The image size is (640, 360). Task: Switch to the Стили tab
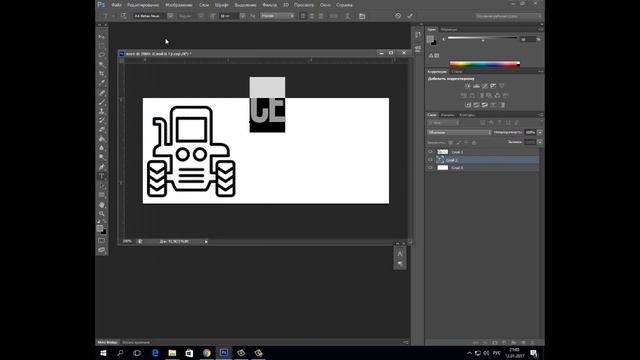coord(457,72)
